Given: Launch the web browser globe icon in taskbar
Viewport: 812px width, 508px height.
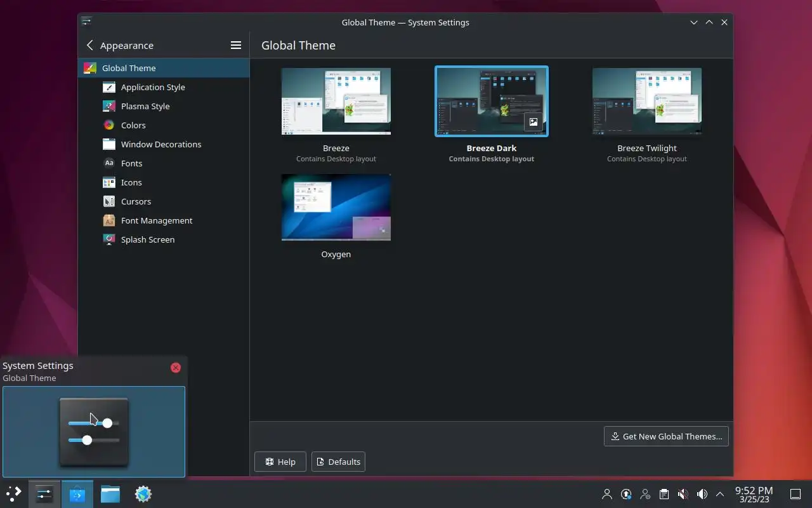Looking at the screenshot, I should coord(143,493).
